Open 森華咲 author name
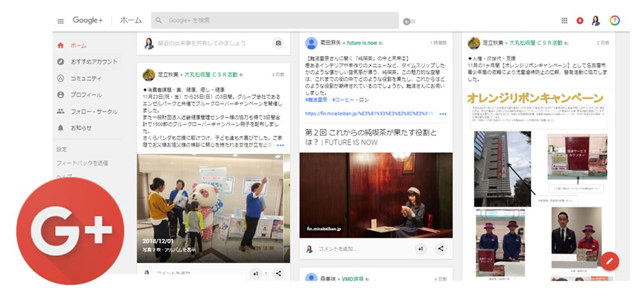The width and height of the screenshot is (644, 294). click(x=328, y=279)
